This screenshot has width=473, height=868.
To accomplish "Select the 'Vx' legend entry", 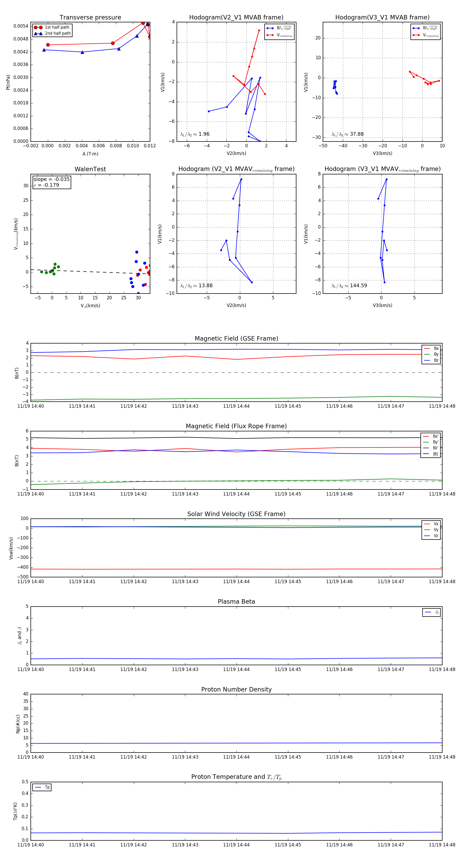I will [431, 524].
